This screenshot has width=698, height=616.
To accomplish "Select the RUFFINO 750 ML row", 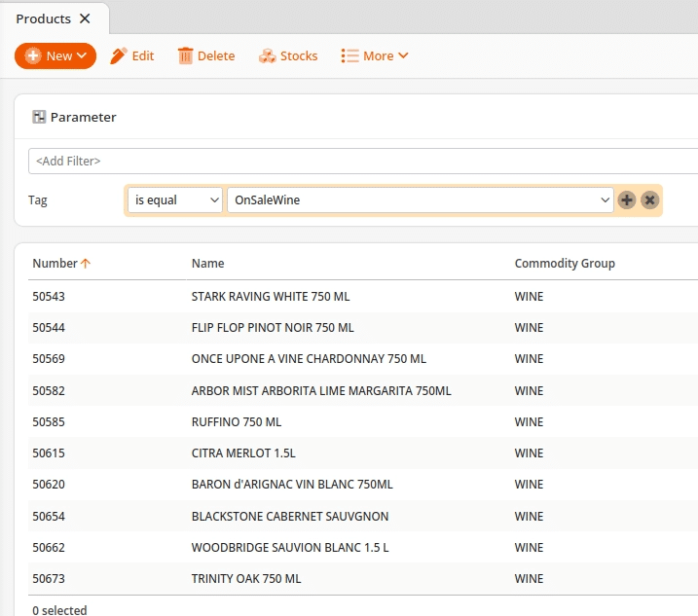I will [237, 422].
